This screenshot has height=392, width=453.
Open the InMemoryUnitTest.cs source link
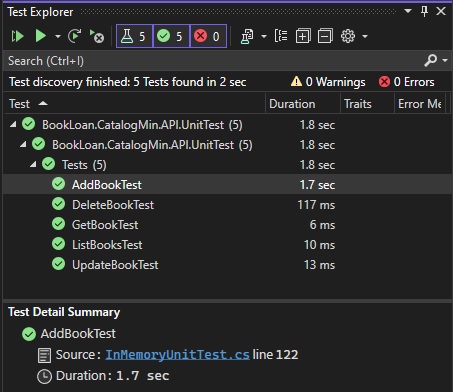click(177, 355)
